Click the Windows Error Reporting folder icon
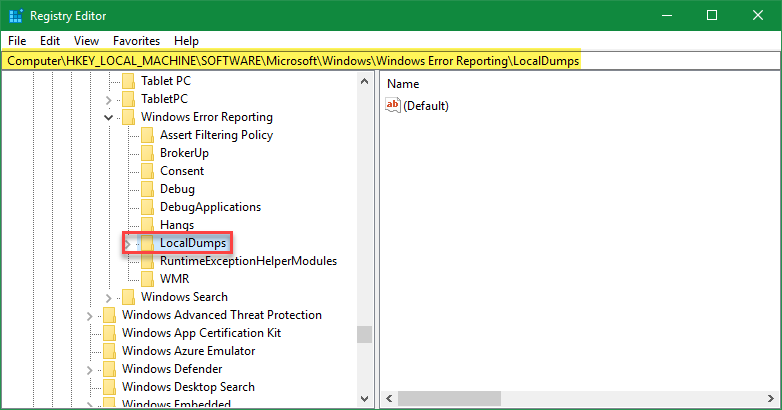This screenshot has height=410, width=782. click(128, 117)
